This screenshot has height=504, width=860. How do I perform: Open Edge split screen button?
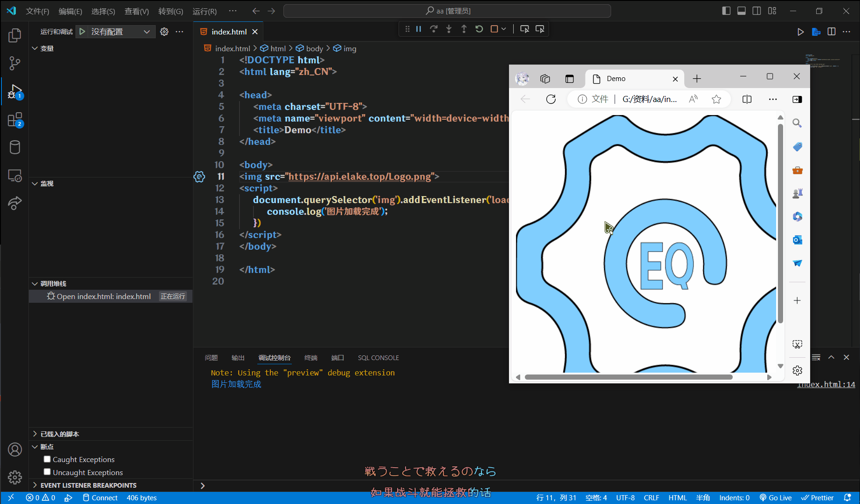pyautogui.click(x=747, y=99)
